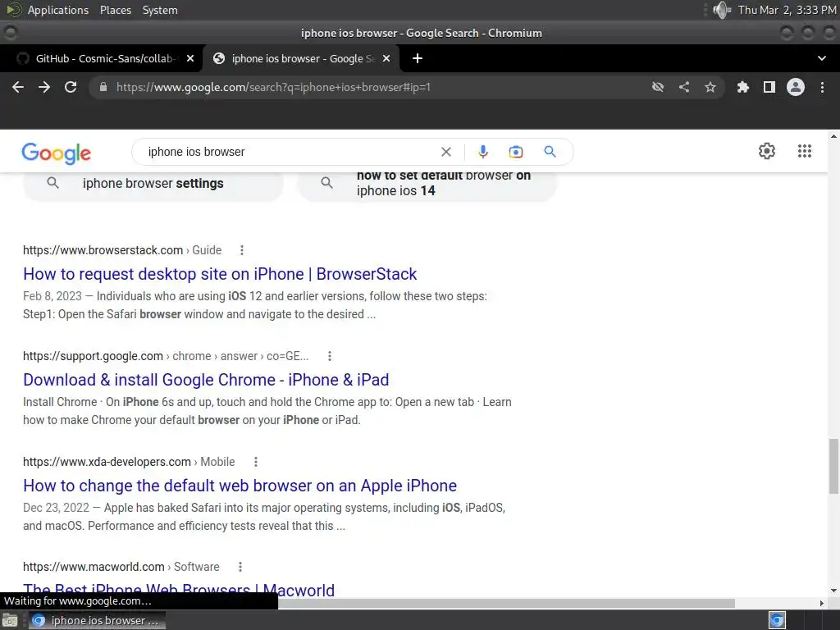Click the vertical scrollbar thumb
The image size is (840, 630).
833,466
